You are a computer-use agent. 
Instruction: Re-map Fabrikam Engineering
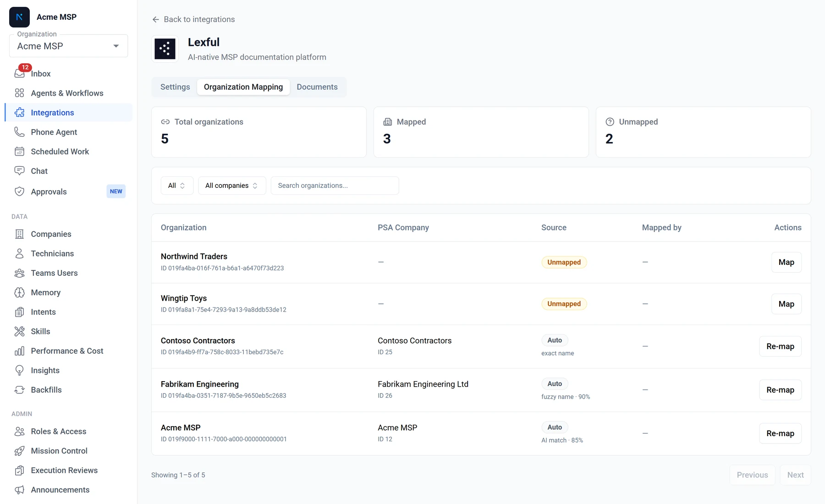780,390
